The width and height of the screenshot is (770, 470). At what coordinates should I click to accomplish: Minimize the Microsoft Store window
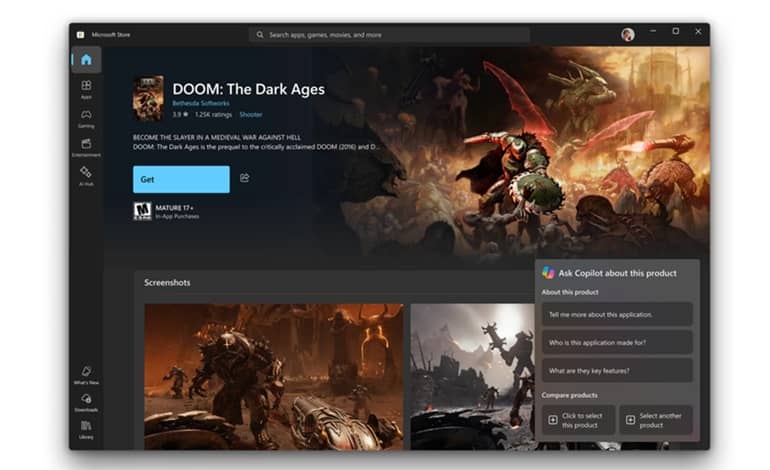(x=653, y=31)
